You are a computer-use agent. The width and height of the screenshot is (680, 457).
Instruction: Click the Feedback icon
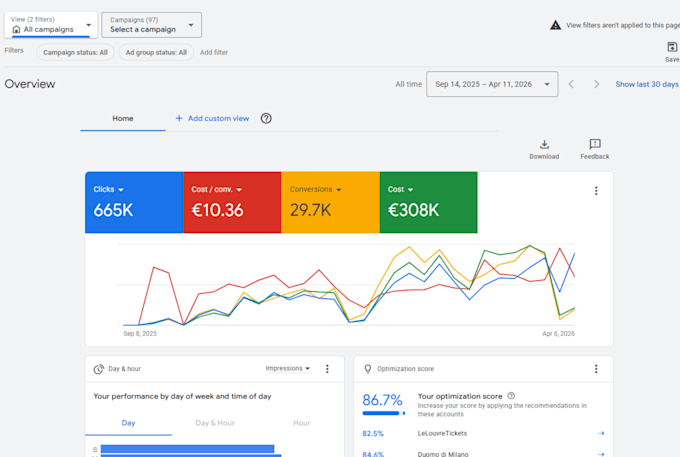[x=595, y=144]
